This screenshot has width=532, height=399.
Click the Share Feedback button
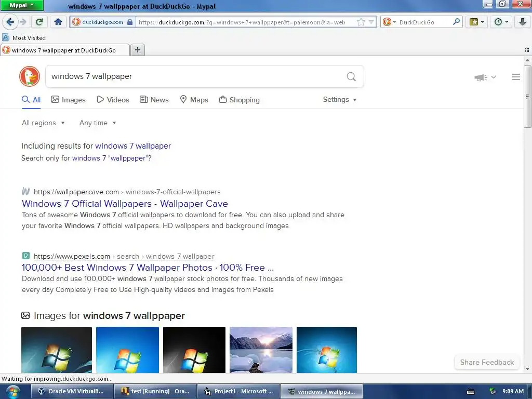pos(487,362)
